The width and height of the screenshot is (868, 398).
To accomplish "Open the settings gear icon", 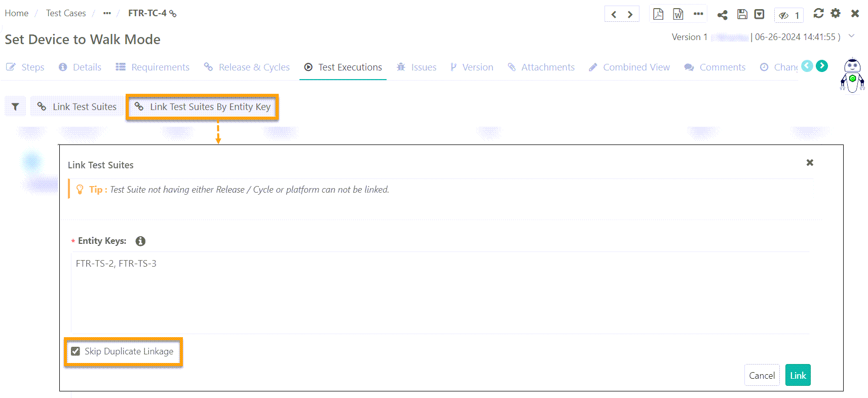I will point(836,13).
